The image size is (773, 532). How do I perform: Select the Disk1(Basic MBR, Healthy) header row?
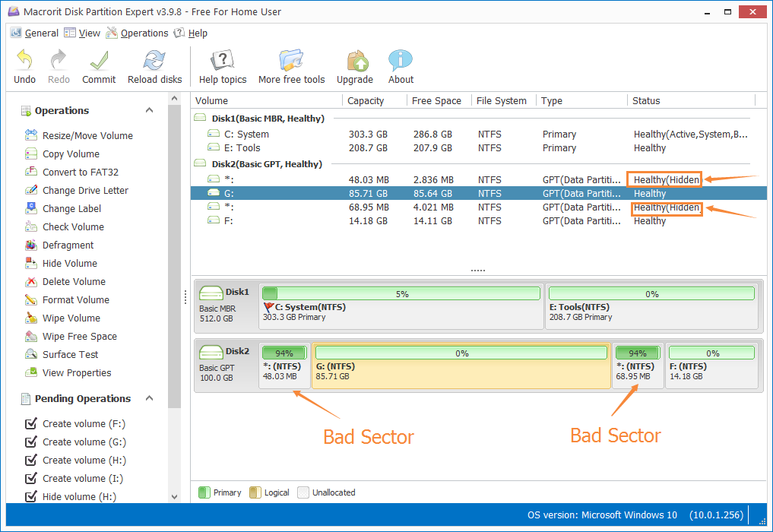tap(479, 119)
